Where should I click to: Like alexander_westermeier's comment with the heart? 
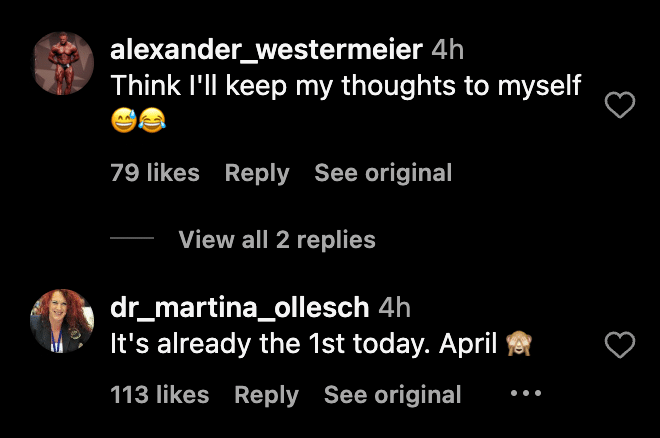[x=621, y=105]
